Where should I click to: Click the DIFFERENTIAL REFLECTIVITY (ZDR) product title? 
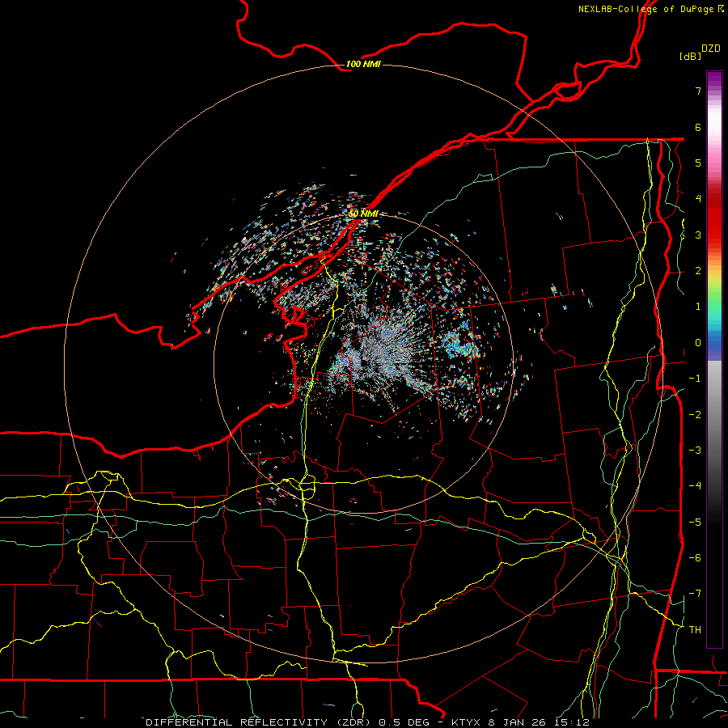point(260,722)
